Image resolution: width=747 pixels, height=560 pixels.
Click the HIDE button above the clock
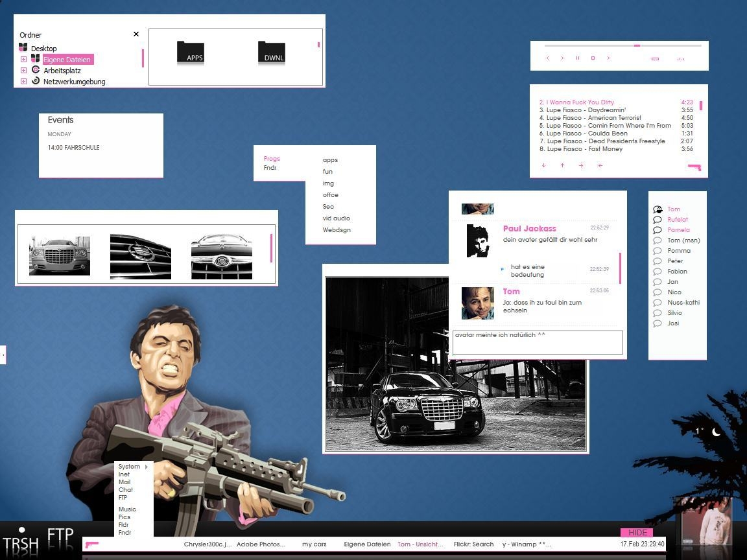tap(637, 532)
